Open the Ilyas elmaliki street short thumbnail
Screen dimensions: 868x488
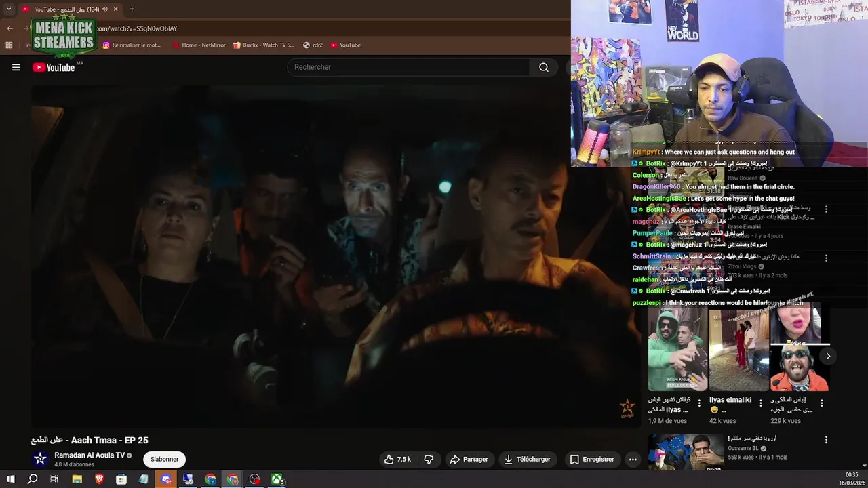click(738, 349)
